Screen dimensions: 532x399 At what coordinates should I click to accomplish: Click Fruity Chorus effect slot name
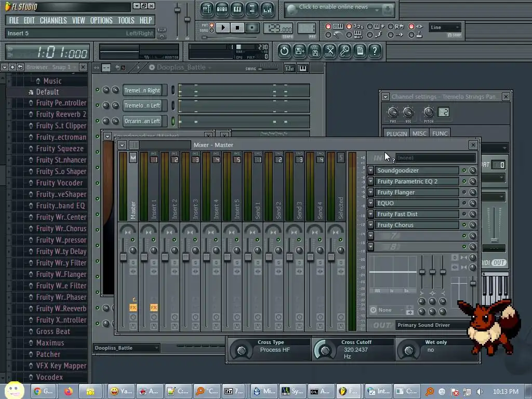click(417, 225)
